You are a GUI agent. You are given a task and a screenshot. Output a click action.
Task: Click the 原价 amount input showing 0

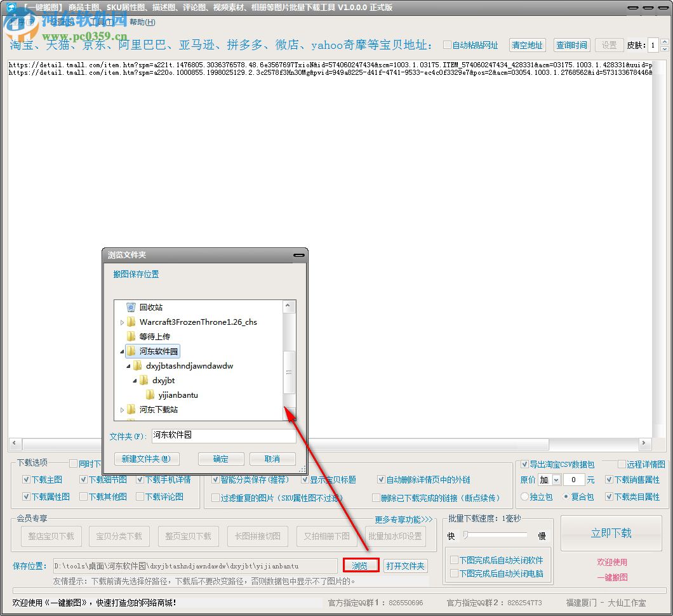click(x=573, y=480)
